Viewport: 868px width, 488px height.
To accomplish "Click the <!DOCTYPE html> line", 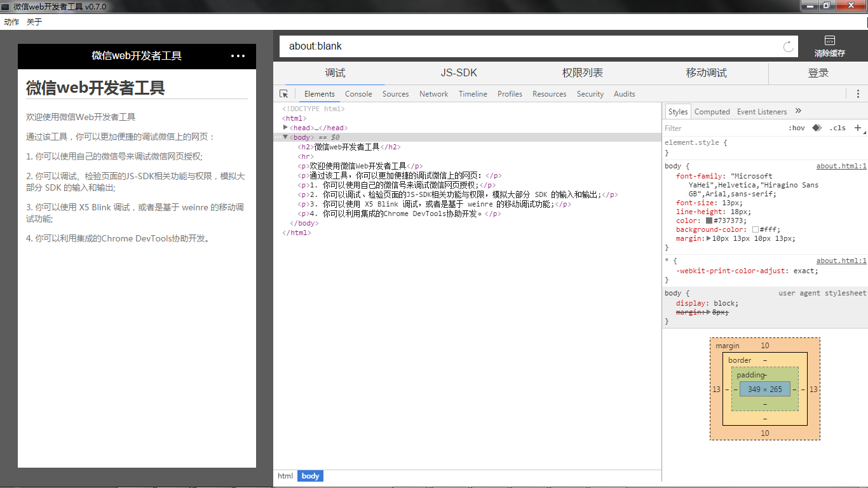I will point(313,109).
